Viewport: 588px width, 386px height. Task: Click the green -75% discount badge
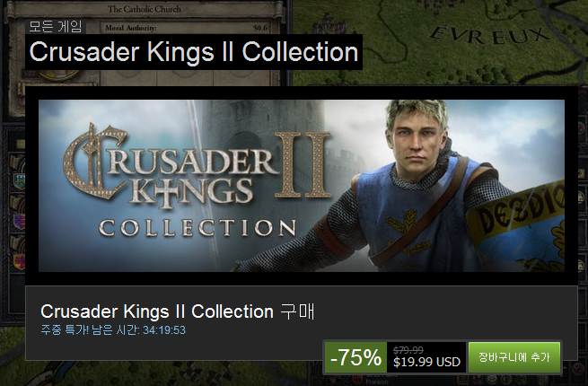click(x=355, y=357)
